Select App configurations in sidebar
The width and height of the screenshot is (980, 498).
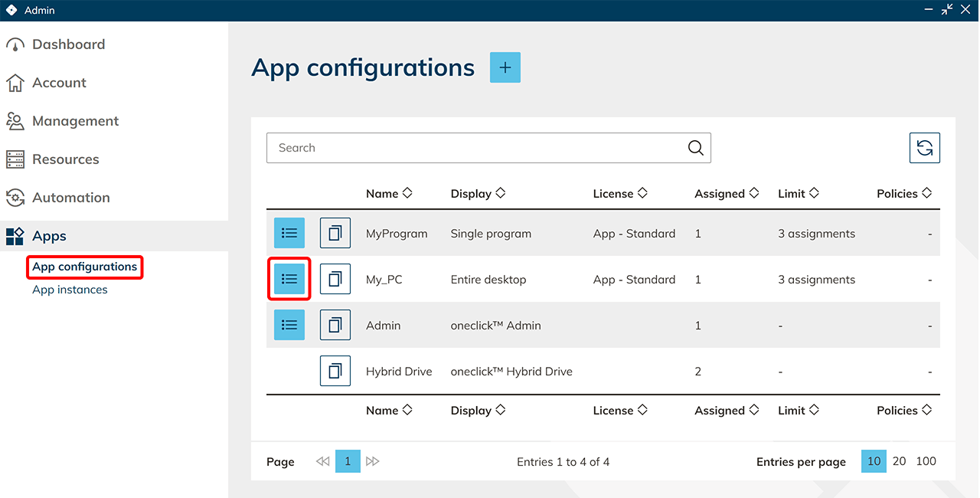pyautogui.click(x=84, y=267)
